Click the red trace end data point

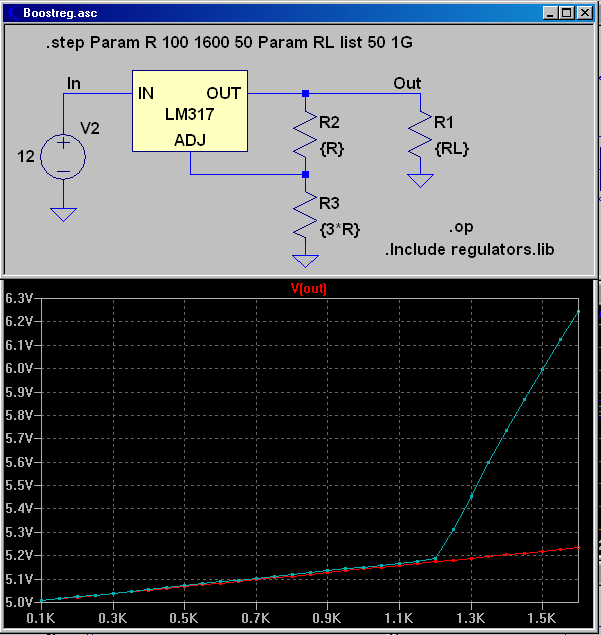(578, 548)
